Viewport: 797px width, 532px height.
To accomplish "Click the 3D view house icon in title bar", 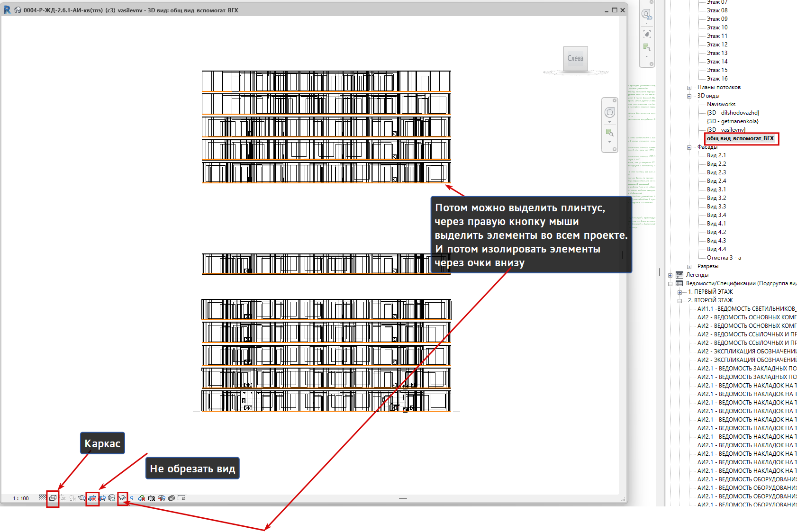I will (x=18, y=10).
